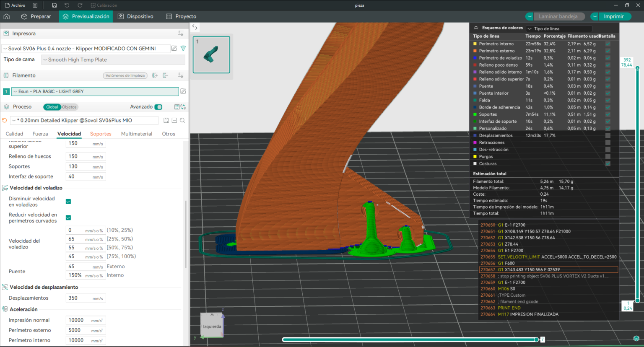This screenshot has height=347, width=644.
Task: Click the Volúmenes de limpieza button
Action: 125,75
